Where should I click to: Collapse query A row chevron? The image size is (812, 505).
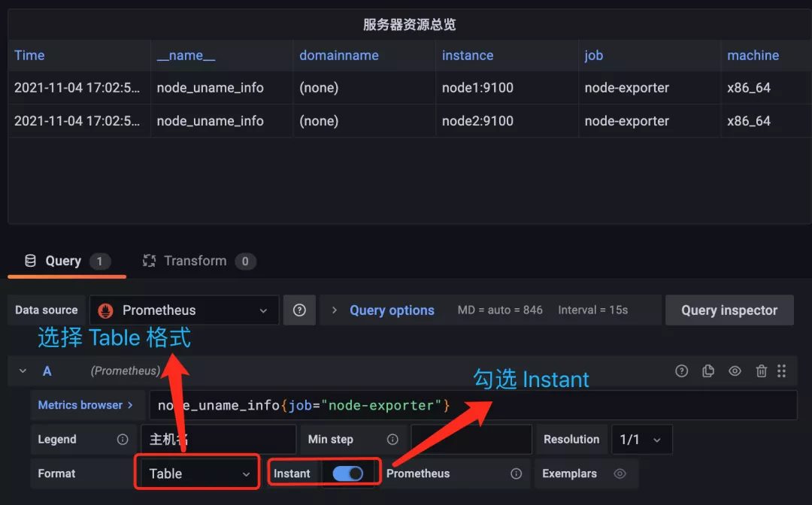point(23,371)
